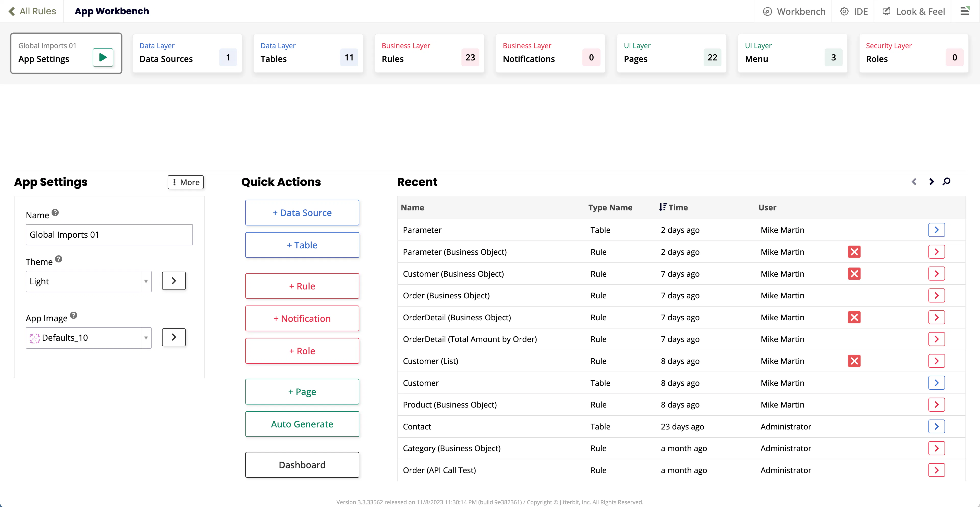Open the Notifications card

(550, 53)
